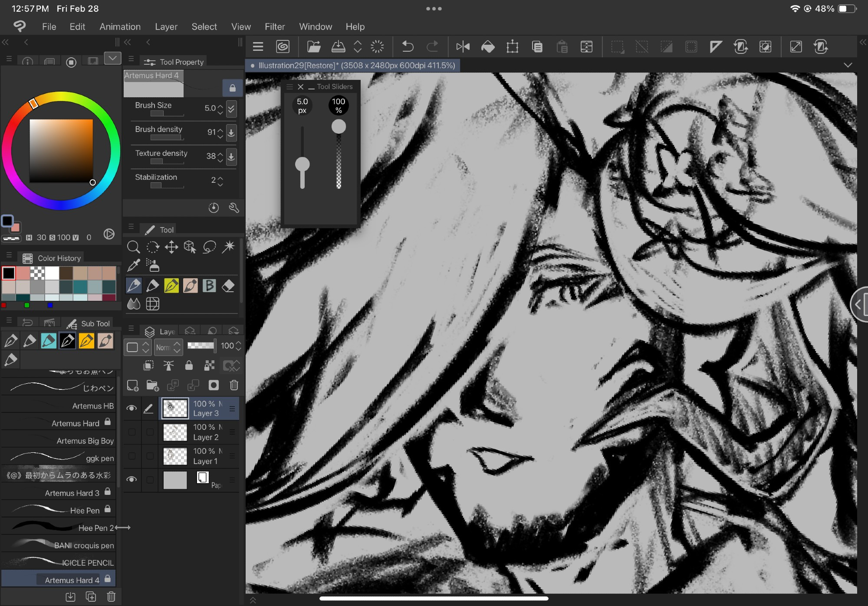Open the Layer menu
Screen dimensions: 868x606
(x=166, y=26)
